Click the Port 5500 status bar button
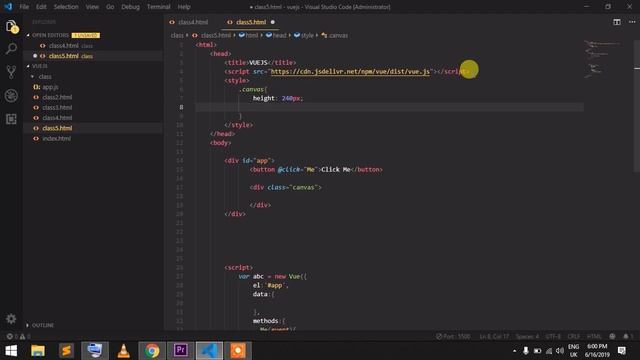640x360 pixels. click(453, 336)
